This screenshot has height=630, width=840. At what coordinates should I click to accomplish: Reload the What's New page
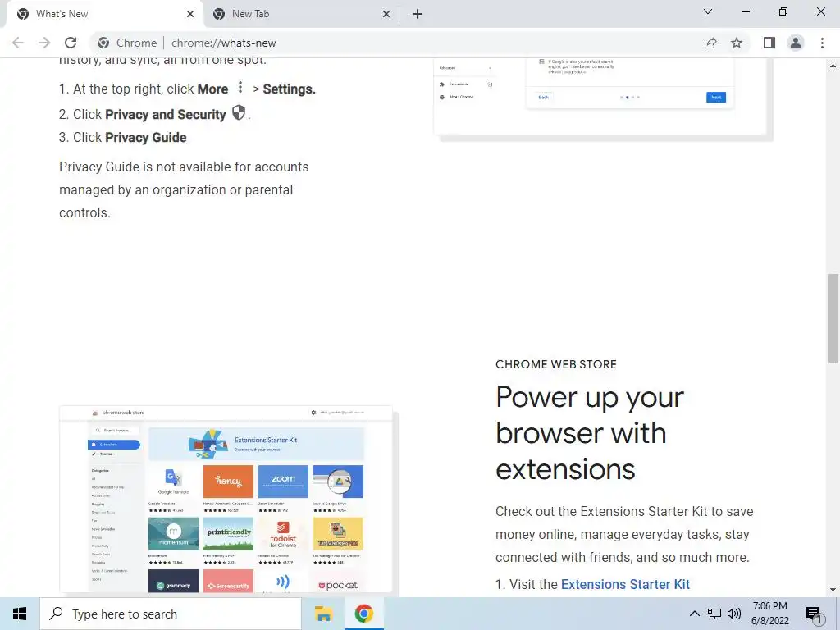tap(71, 43)
